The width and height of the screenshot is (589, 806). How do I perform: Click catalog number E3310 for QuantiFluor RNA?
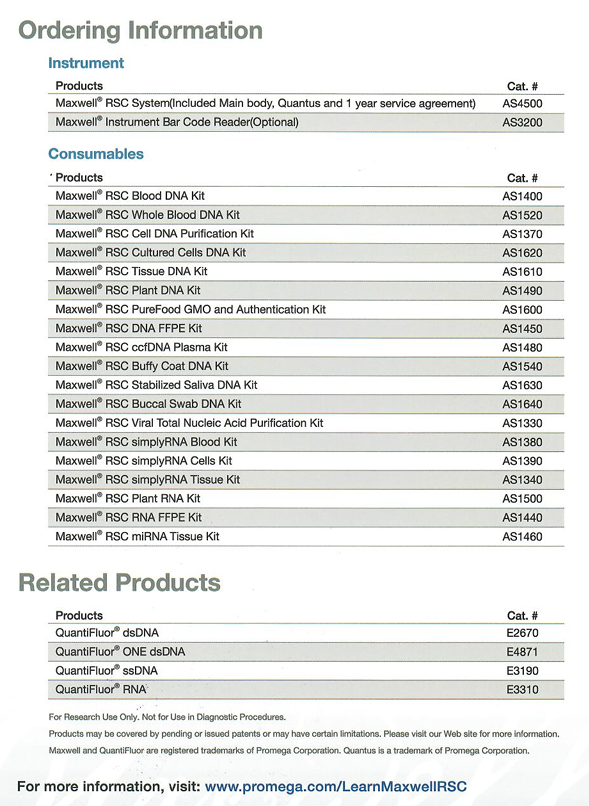(x=522, y=690)
